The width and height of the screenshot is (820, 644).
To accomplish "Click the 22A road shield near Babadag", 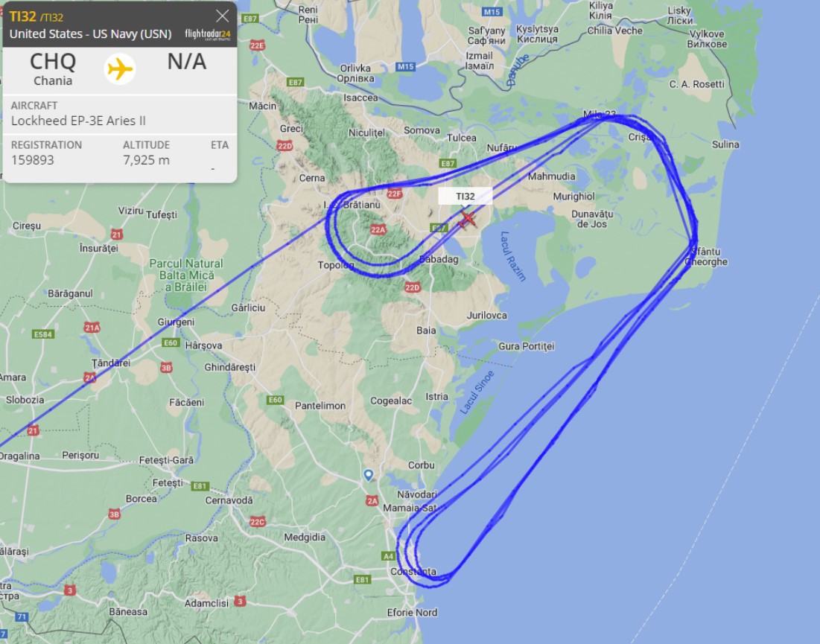I will coord(378,229).
